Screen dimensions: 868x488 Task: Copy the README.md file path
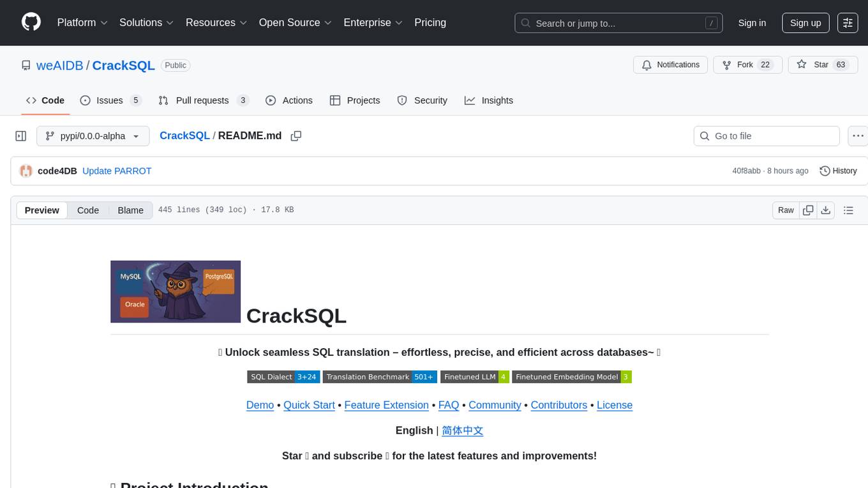[296, 136]
